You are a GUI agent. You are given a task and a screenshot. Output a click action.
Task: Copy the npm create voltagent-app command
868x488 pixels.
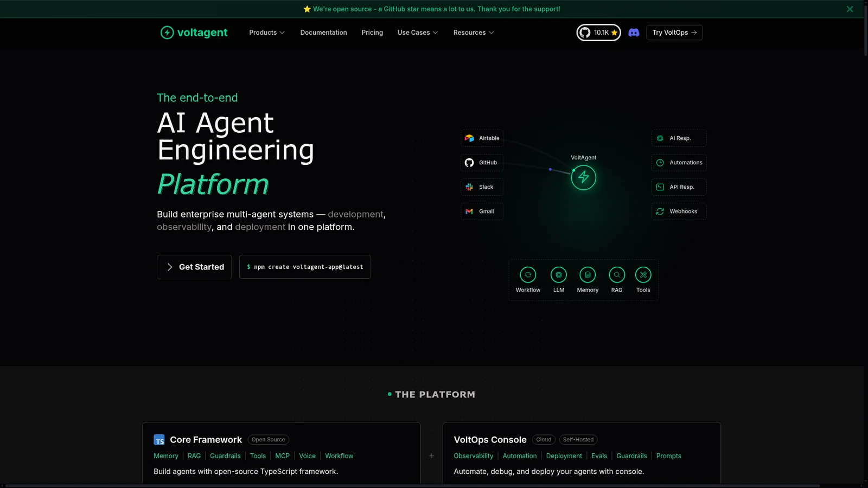point(305,267)
